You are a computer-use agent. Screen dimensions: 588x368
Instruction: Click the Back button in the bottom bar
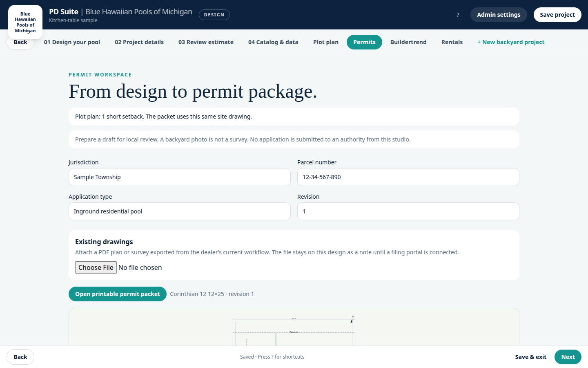pyautogui.click(x=20, y=357)
